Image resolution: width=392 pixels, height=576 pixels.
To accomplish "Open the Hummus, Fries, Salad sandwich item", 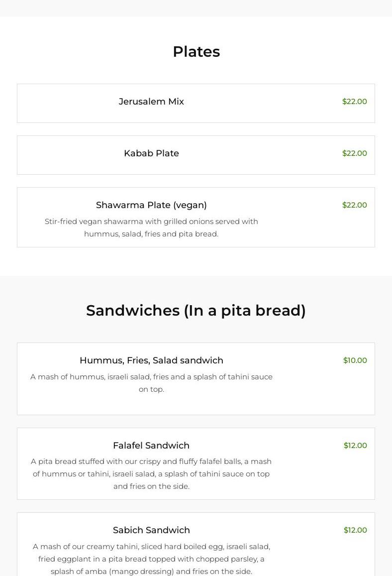I will coord(151,360).
